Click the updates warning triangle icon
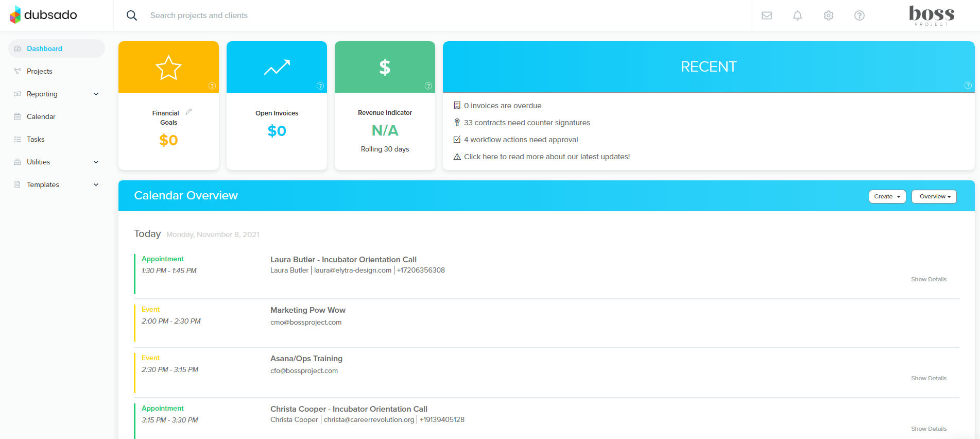Viewport: 980px width, 439px height. click(x=457, y=157)
